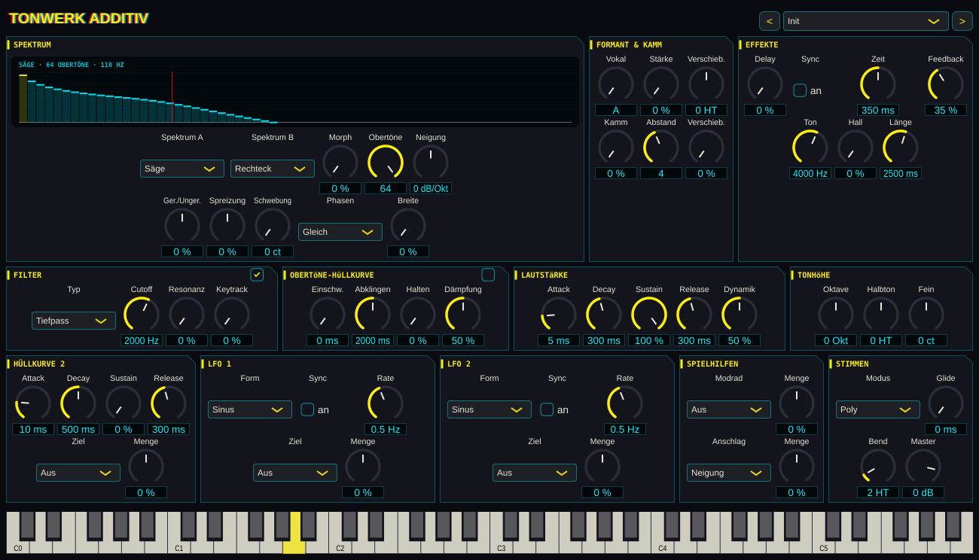Open the Hüllkurve 2 Ziel dropdown

tap(78, 473)
